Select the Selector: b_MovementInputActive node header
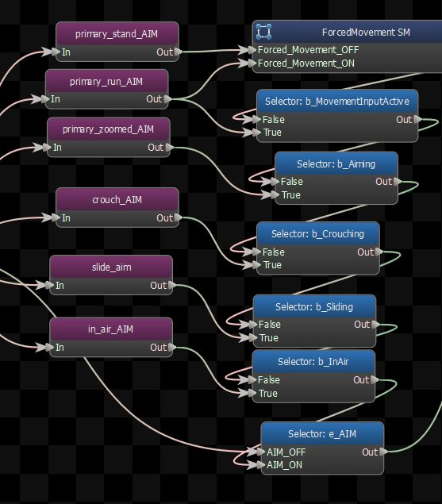 coord(337,102)
